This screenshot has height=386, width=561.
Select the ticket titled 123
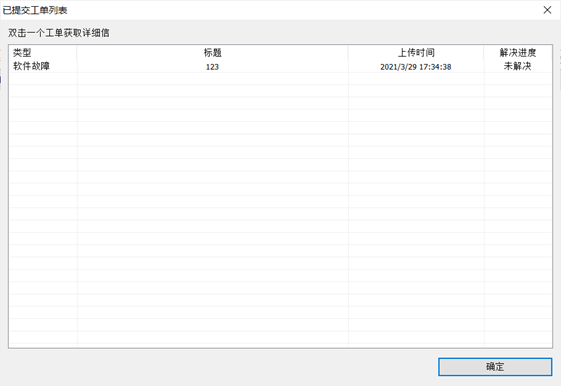click(212, 67)
